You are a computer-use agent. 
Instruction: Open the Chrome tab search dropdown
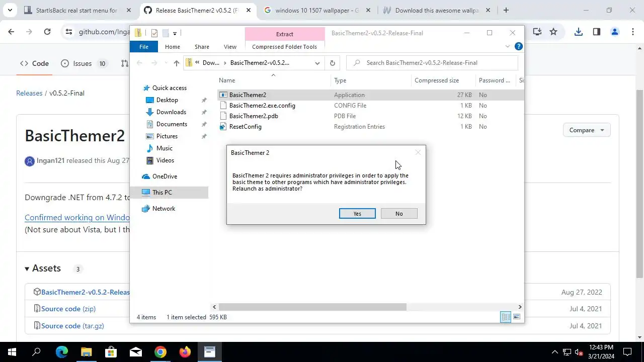pos(10,10)
